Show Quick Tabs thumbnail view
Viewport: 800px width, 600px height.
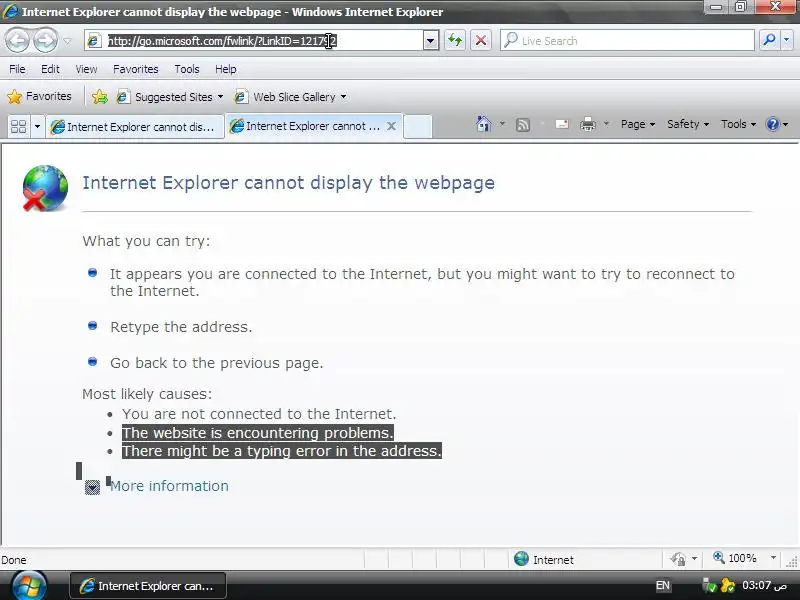click(18, 126)
